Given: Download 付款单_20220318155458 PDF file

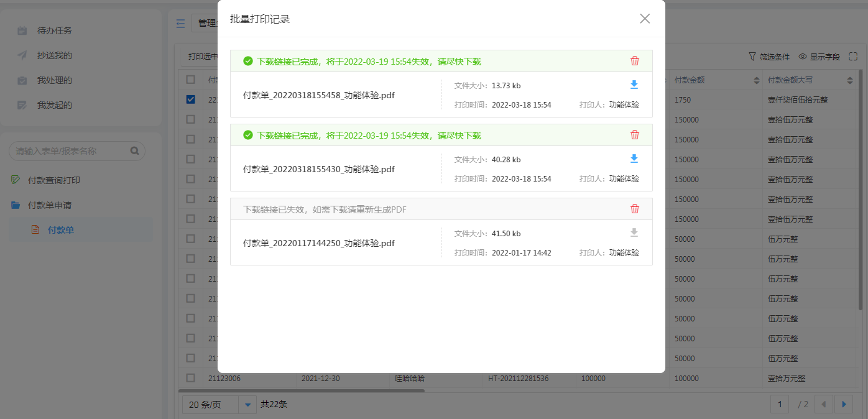Looking at the screenshot, I should pyautogui.click(x=634, y=85).
